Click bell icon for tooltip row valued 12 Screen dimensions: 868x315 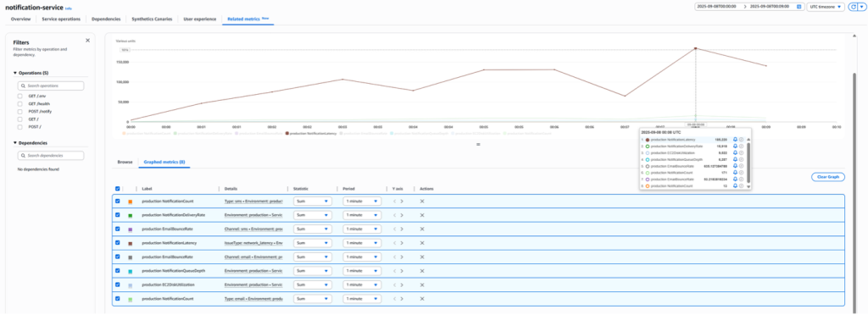[735, 185]
